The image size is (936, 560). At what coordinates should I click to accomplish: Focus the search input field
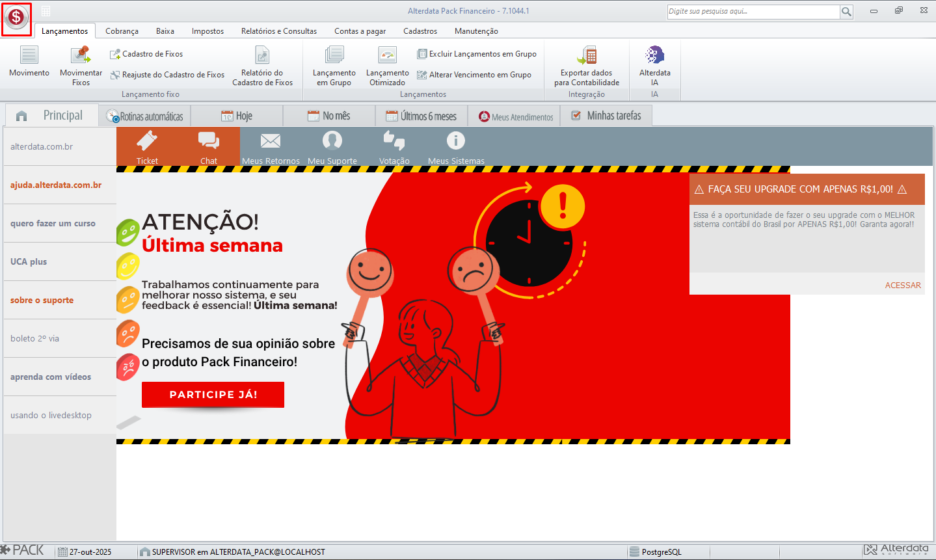pyautogui.click(x=754, y=12)
